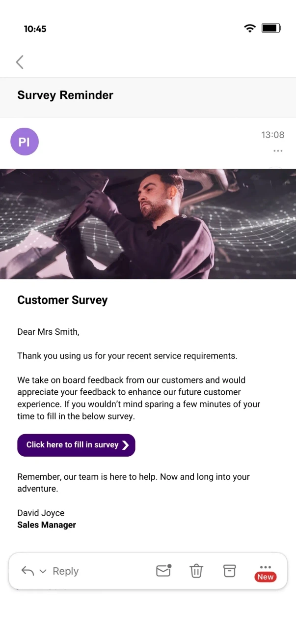Delete the email with trash icon

tap(196, 571)
